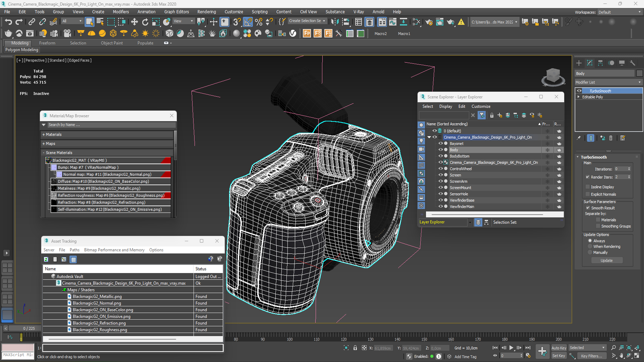Open the Create Selection Set dropdown
This screenshot has height=362, width=644.
[307, 21]
